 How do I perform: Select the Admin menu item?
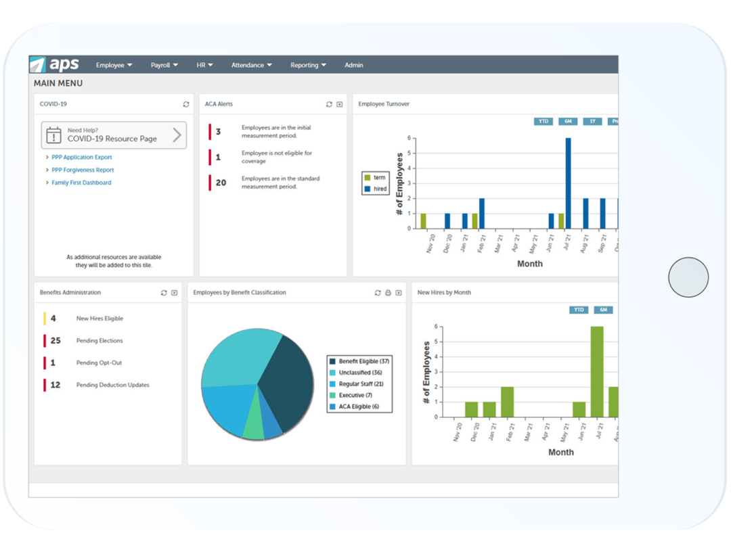pyautogui.click(x=353, y=65)
